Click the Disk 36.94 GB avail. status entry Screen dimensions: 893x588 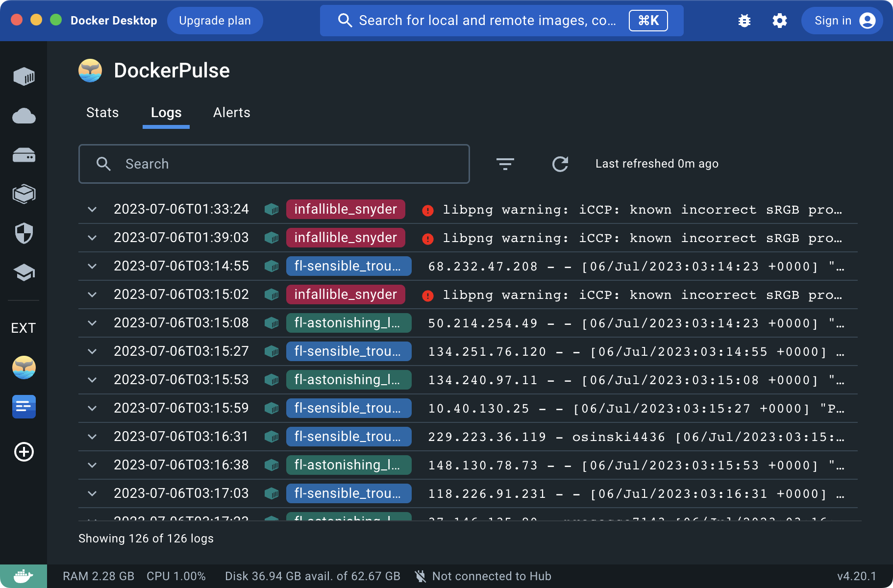pos(313,576)
